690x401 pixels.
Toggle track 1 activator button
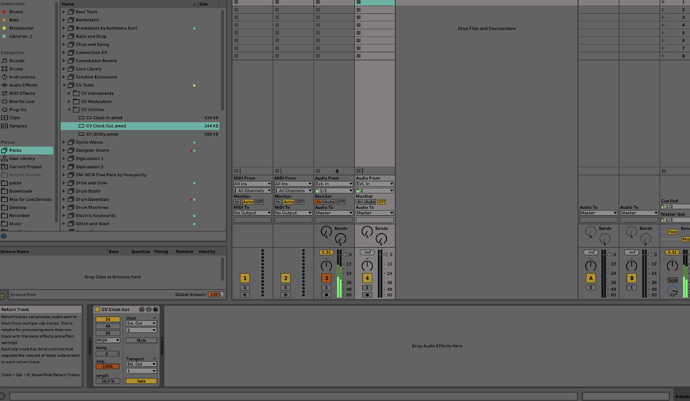[x=245, y=278]
